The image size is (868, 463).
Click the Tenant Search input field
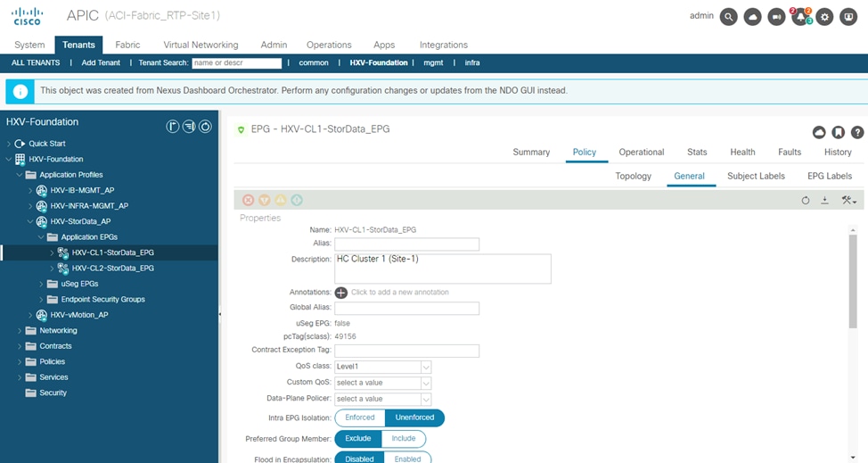237,63
